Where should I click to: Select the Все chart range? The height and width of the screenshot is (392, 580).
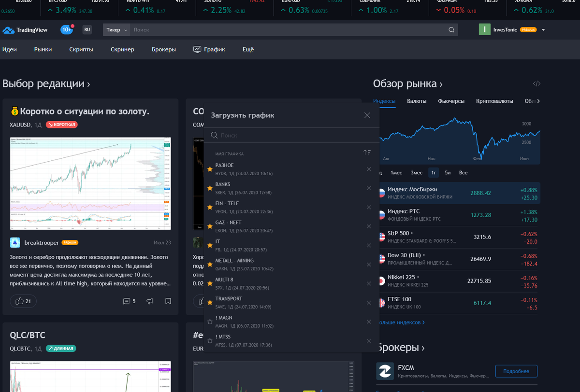tap(463, 172)
